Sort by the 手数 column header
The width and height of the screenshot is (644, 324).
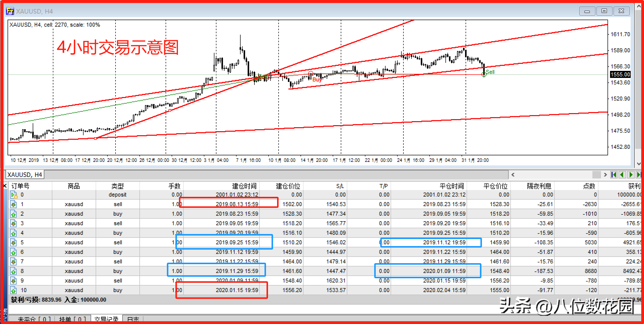pos(162,186)
